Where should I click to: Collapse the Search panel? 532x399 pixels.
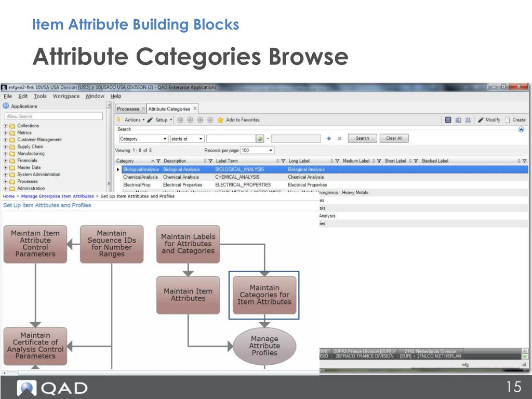[x=522, y=129]
